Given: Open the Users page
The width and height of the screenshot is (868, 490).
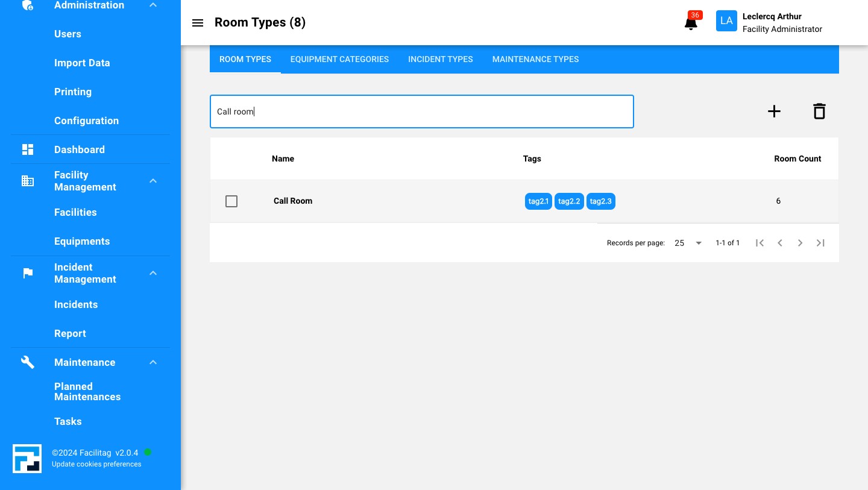Looking at the screenshot, I should coord(68,34).
